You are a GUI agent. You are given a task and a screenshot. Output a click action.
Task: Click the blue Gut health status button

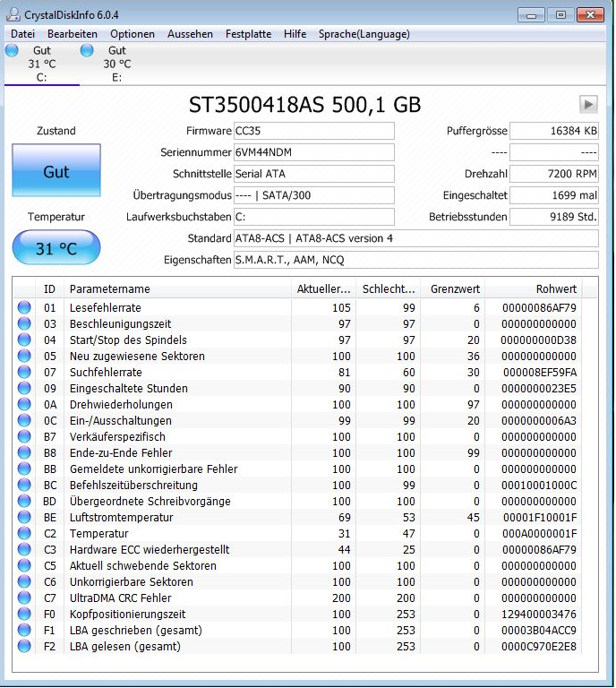[56, 171]
